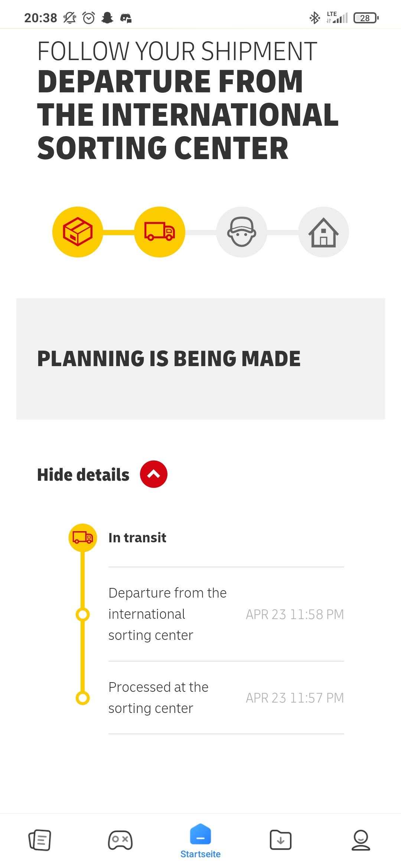401x868 pixels.
Task: Tap the Planning is being made banner
Action: [x=200, y=359]
